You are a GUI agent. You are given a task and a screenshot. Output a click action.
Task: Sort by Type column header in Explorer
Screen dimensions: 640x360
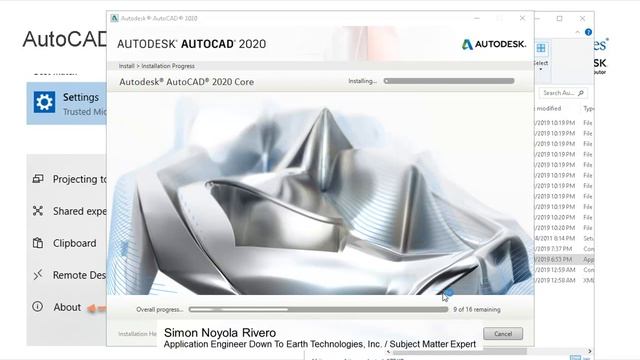[589, 108]
